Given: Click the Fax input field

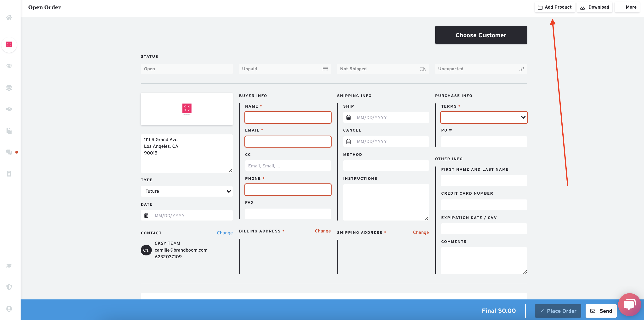Looking at the screenshot, I should 288,214.
